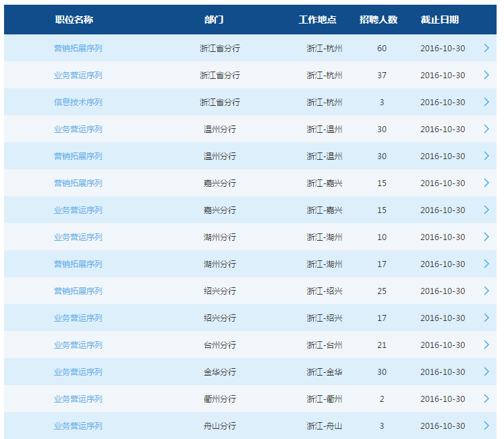Expand arrow for 浙江省分行 row with 37 openings
The image size is (504, 439).
click(x=486, y=76)
